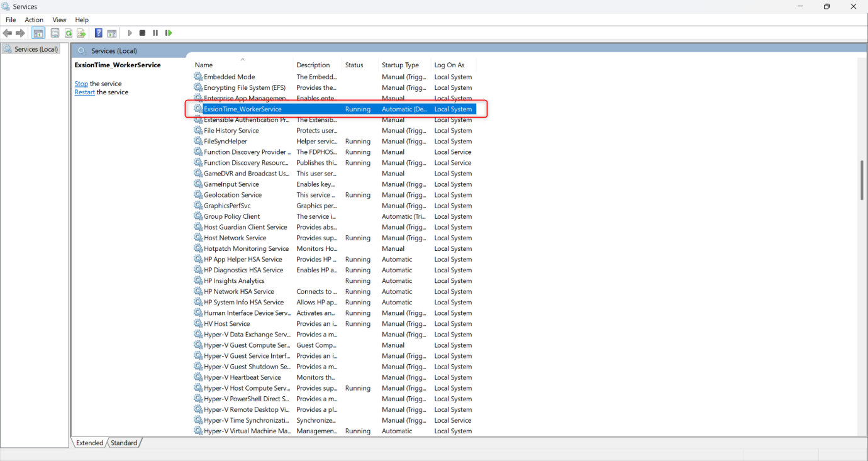Select HP App Helper HSA Service
This screenshot has width=868, height=461.
coord(334,259)
